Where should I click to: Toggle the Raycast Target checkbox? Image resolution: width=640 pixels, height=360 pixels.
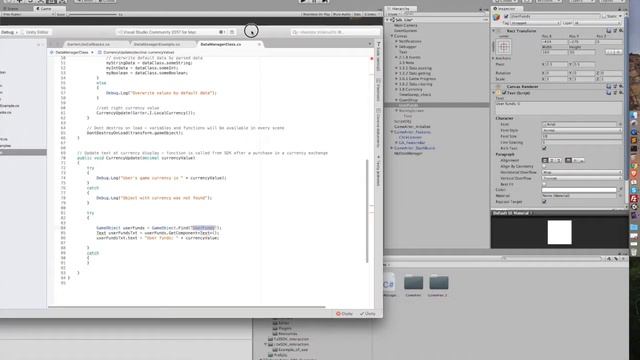(544, 202)
